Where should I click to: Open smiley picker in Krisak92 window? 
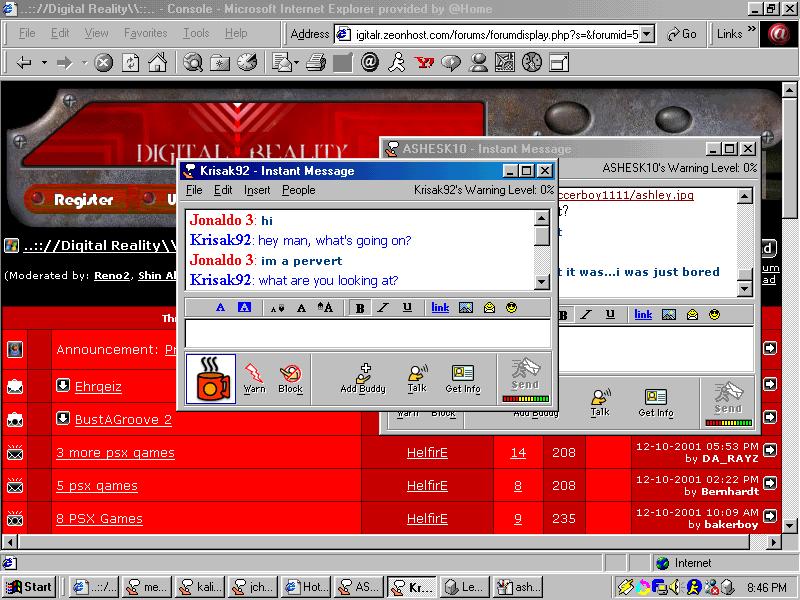click(x=511, y=308)
